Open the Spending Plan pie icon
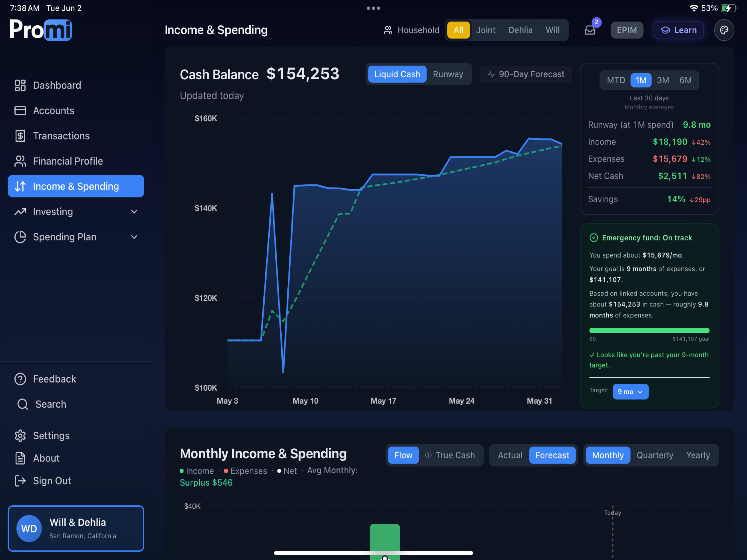The width and height of the screenshot is (747, 560). pos(20,237)
